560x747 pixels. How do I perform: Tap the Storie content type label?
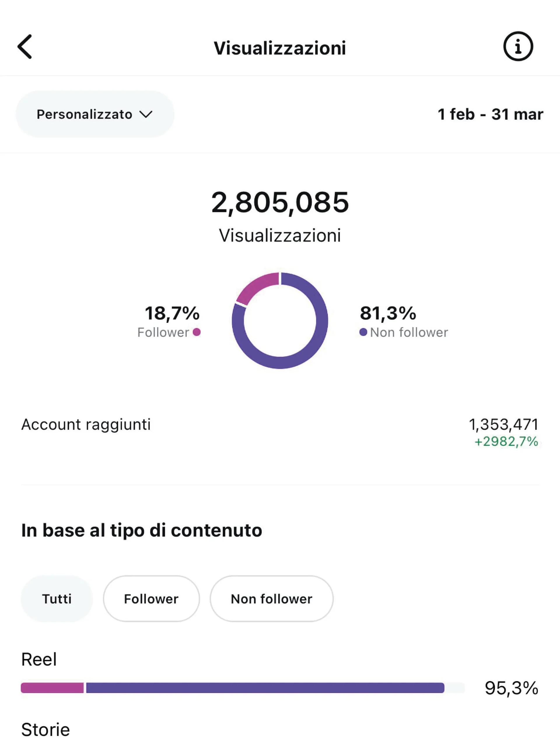point(45,729)
